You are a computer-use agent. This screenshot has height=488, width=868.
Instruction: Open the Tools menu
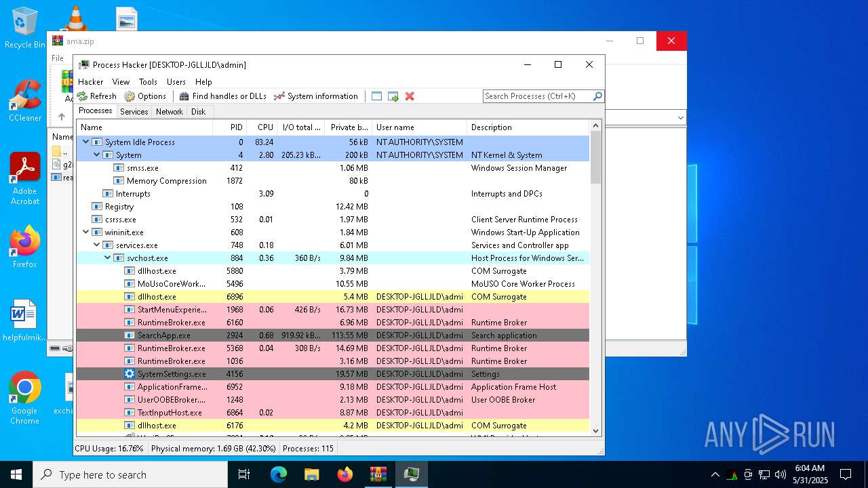click(x=148, y=81)
